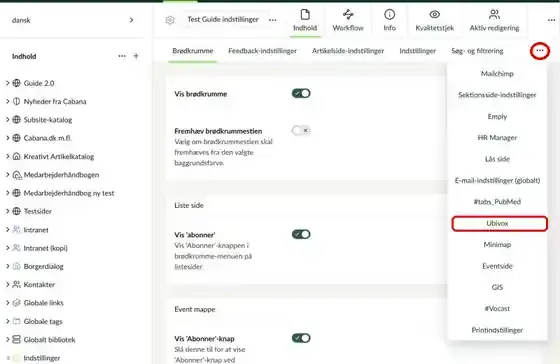
Task: Click the globe icon for Testsider
Action: coord(16,211)
